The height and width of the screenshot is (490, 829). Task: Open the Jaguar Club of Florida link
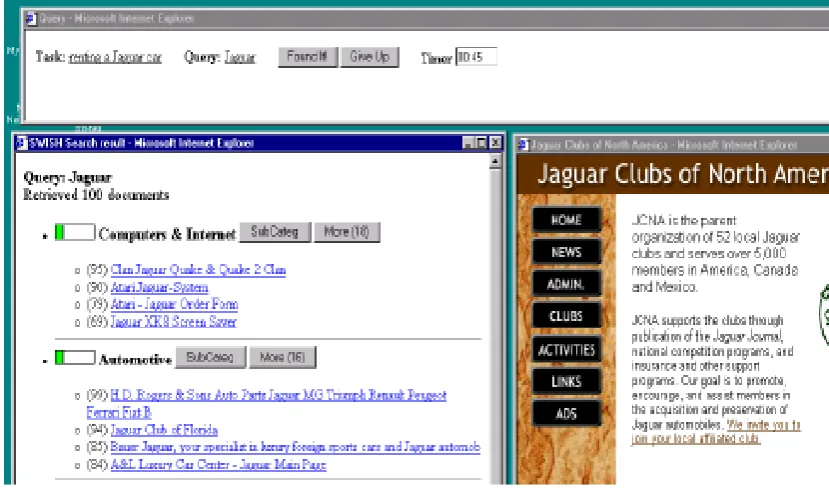pos(164,430)
